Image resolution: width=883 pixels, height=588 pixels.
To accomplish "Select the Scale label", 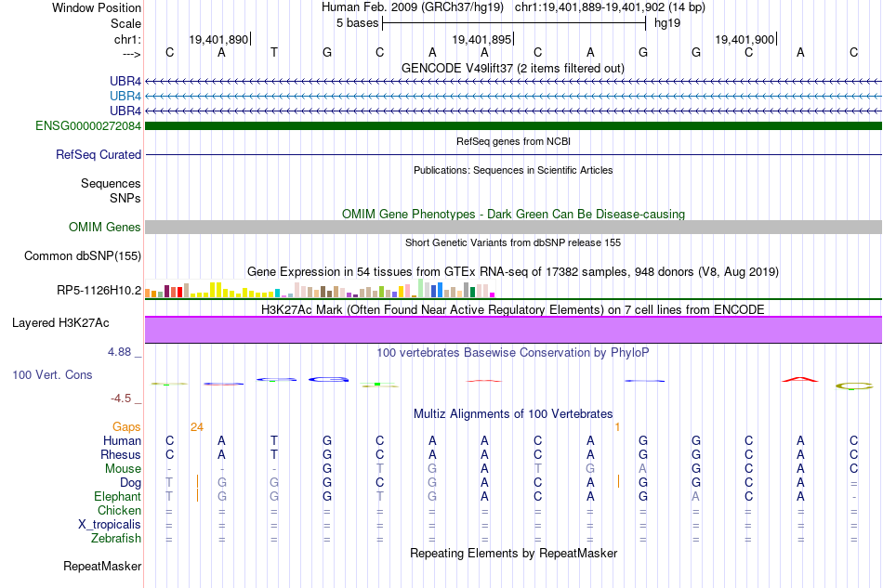I will click(125, 23).
